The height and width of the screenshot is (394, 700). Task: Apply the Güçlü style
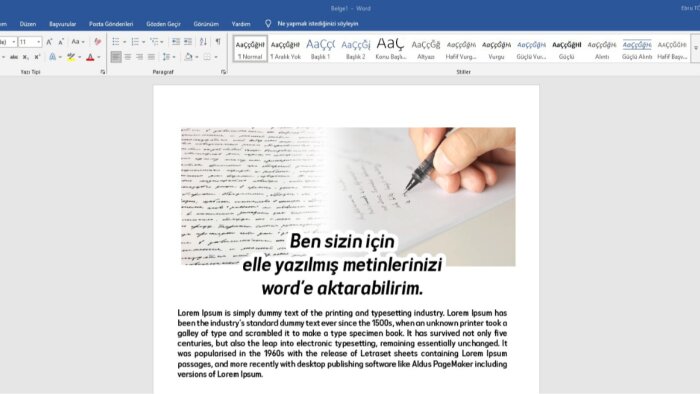click(567, 49)
